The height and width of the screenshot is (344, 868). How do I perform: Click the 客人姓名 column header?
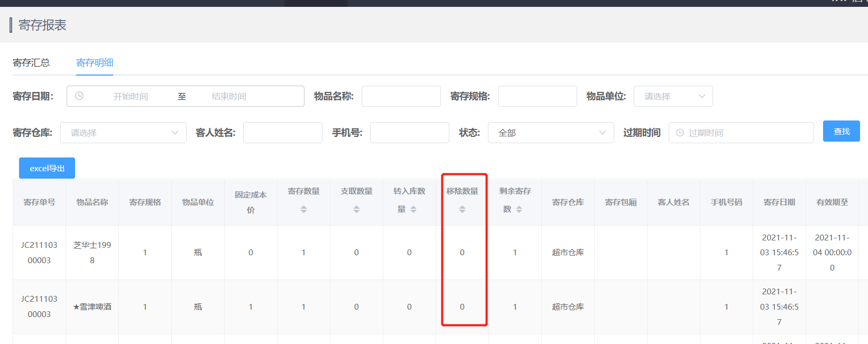click(x=673, y=202)
